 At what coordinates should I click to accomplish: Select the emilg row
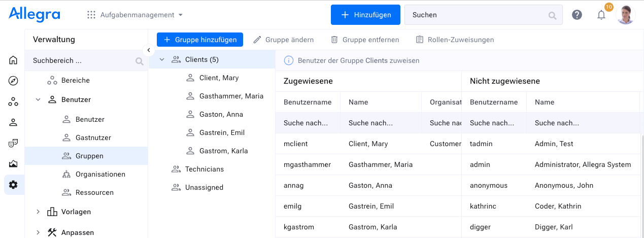coord(368,207)
